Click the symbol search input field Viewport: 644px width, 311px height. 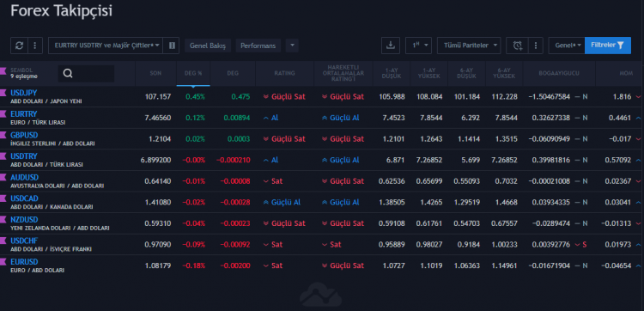(86, 74)
